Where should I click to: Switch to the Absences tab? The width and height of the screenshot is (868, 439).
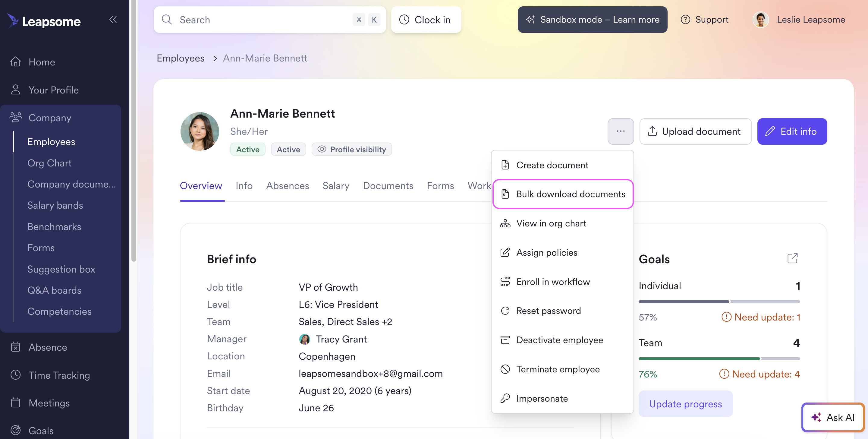click(288, 186)
